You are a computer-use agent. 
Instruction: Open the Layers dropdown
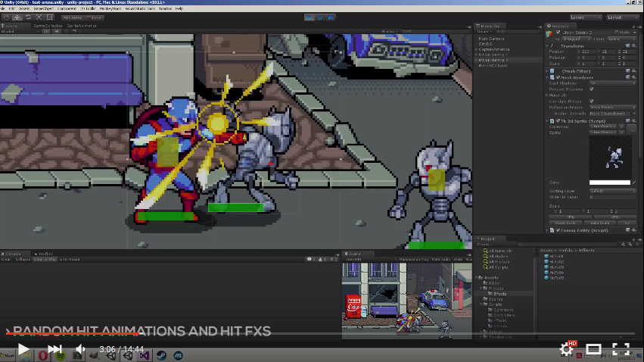click(585, 17)
